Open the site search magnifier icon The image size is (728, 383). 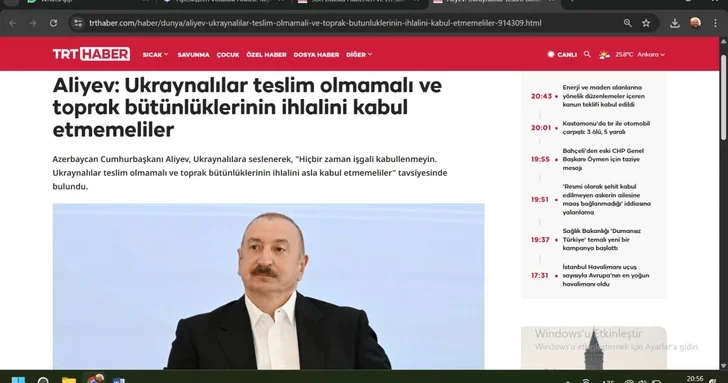[x=587, y=54]
